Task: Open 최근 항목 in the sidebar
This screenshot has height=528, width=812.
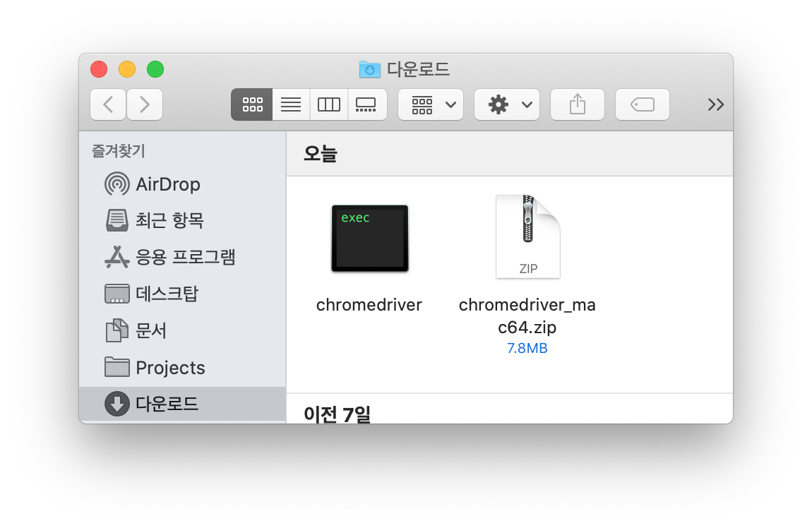Action: tap(181, 220)
